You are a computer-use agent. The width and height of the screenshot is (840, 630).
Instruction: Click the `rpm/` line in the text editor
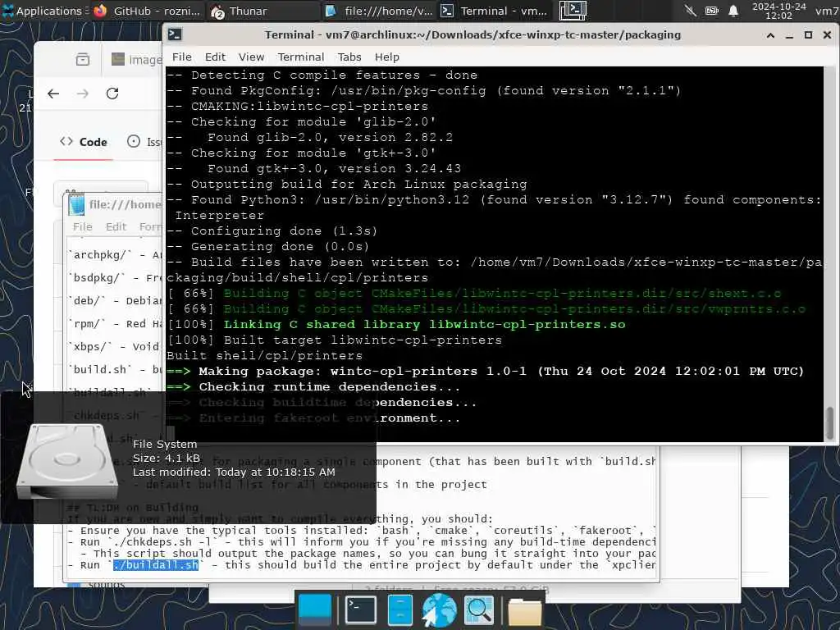tap(115, 324)
